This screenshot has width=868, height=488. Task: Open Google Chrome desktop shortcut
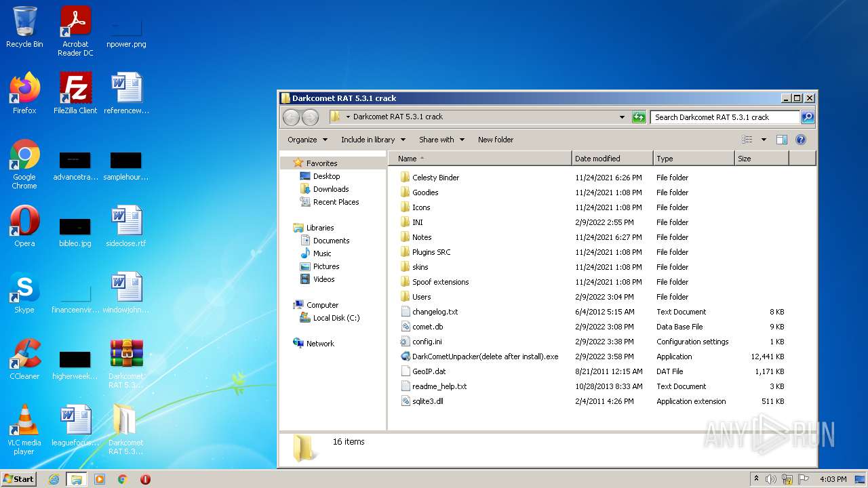(24, 164)
